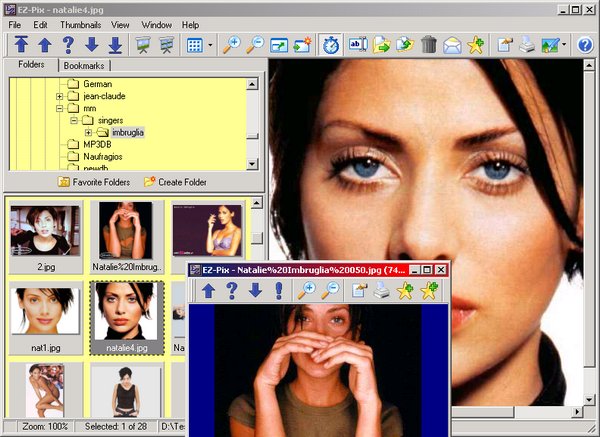This screenshot has height=437, width=600.
Task: Click the blue Help question mark icon
Action: (x=585, y=44)
